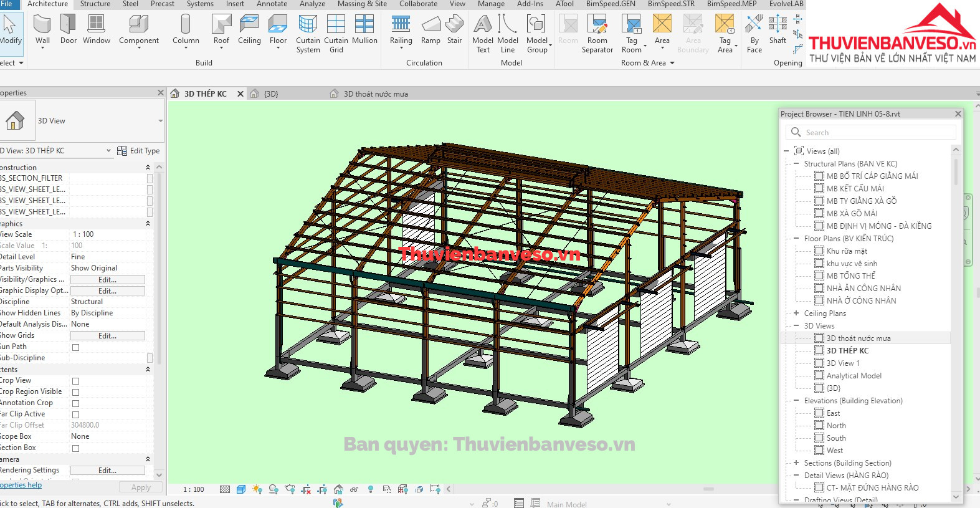The width and height of the screenshot is (980, 508).
Task: Click the Edit Type button
Action: [x=138, y=151]
